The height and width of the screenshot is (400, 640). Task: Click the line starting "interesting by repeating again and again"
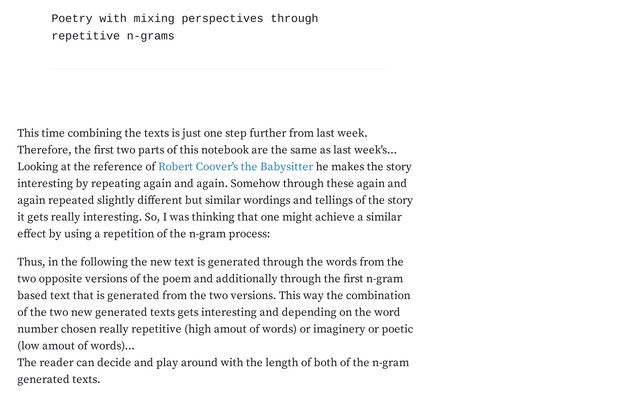pyautogui.click(x=212, y=184)
